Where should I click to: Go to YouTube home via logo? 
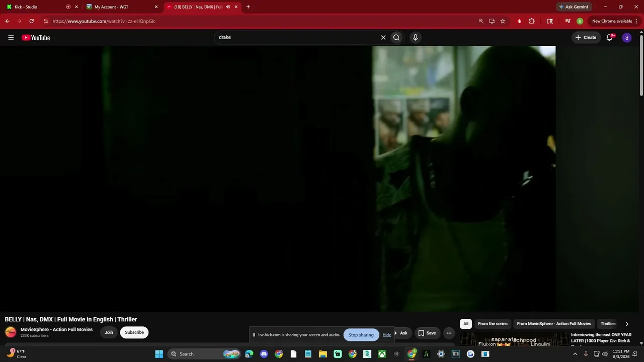(36, 38)
